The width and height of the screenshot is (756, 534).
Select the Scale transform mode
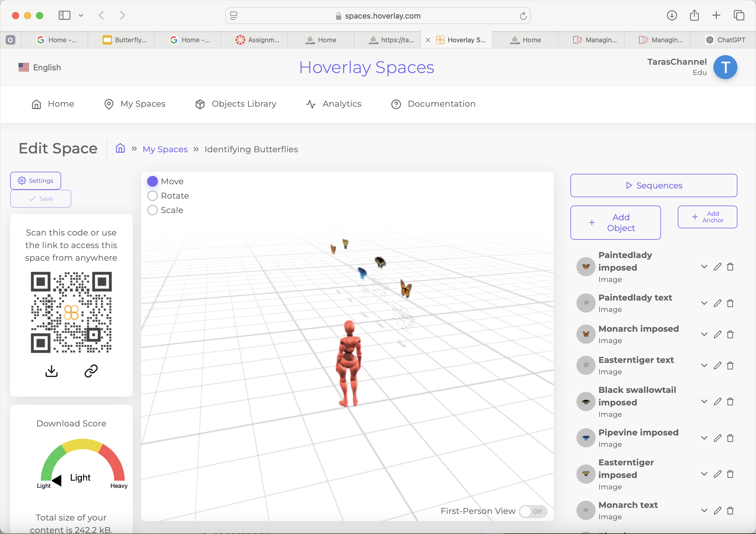pos(153,210)
